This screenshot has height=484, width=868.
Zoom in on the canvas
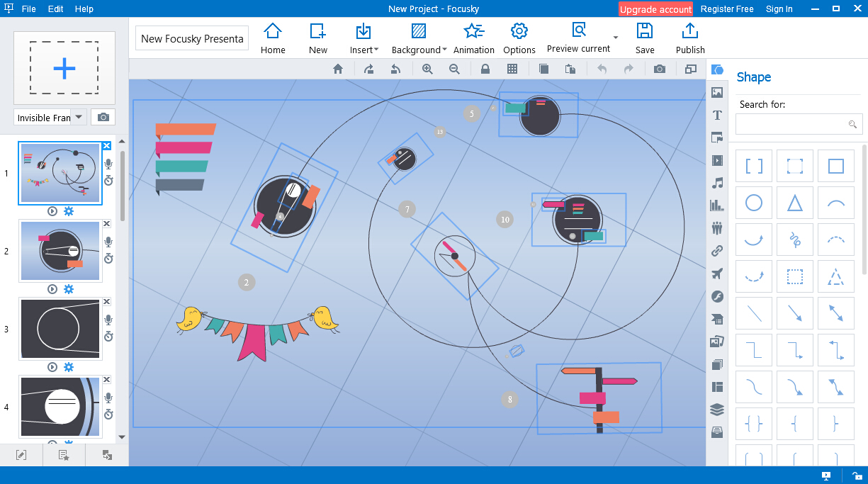pyautogui.click(x=427, y=69)
